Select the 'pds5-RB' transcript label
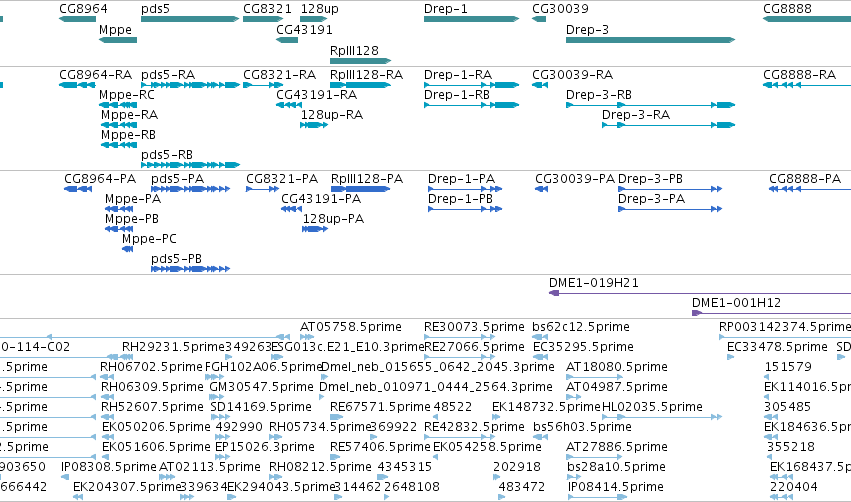This screenshot has height=502, width=851. pyautogui.click(x=167, y=155)
